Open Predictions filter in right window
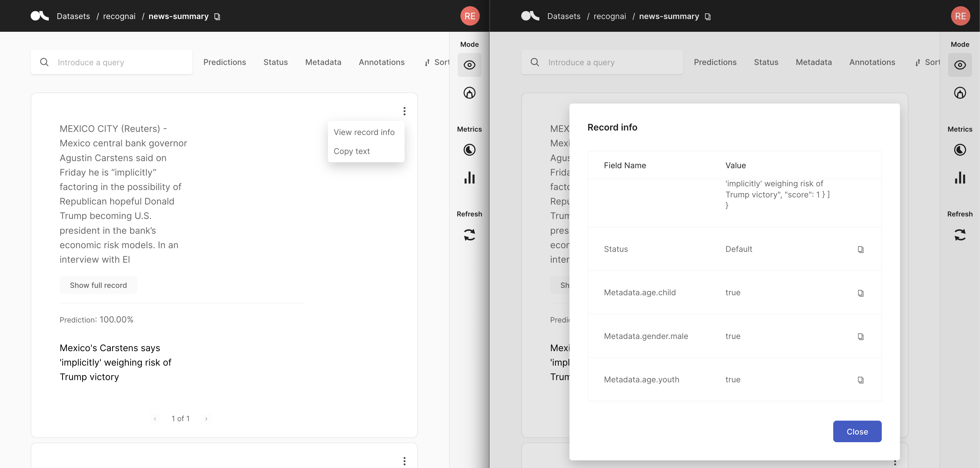980x468 pixels. 715,62
